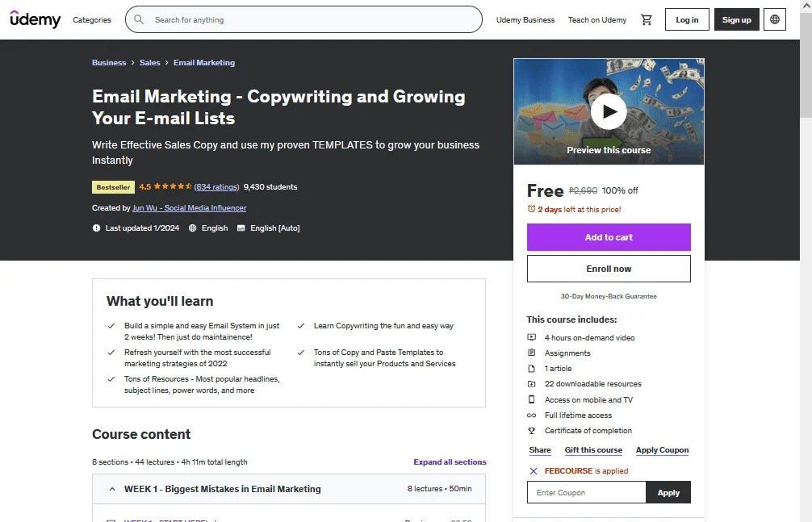812x522 pixels.
Task: Click Enroll now button
Action: [x=609, y=269]
